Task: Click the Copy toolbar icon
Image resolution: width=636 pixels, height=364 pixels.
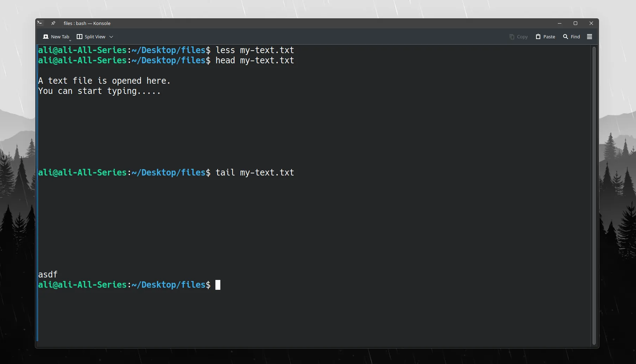Action: point(518,37)
